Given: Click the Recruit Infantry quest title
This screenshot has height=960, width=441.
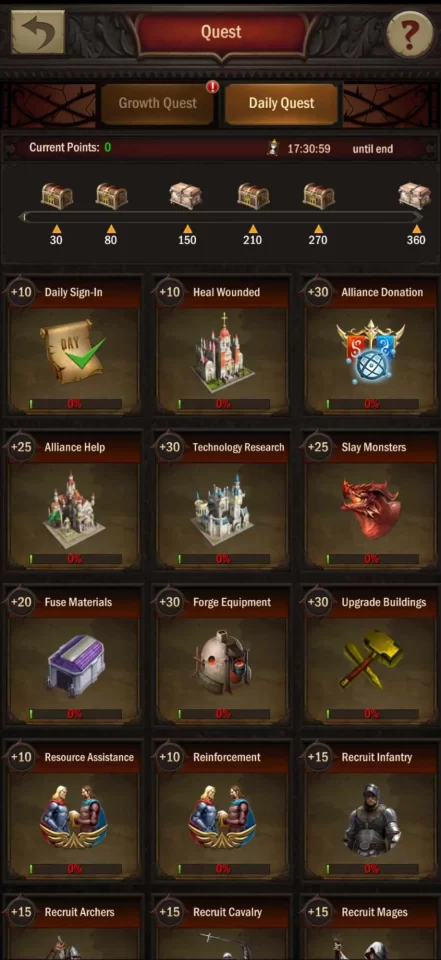Looking at the screenshot, I should [377, 757].
